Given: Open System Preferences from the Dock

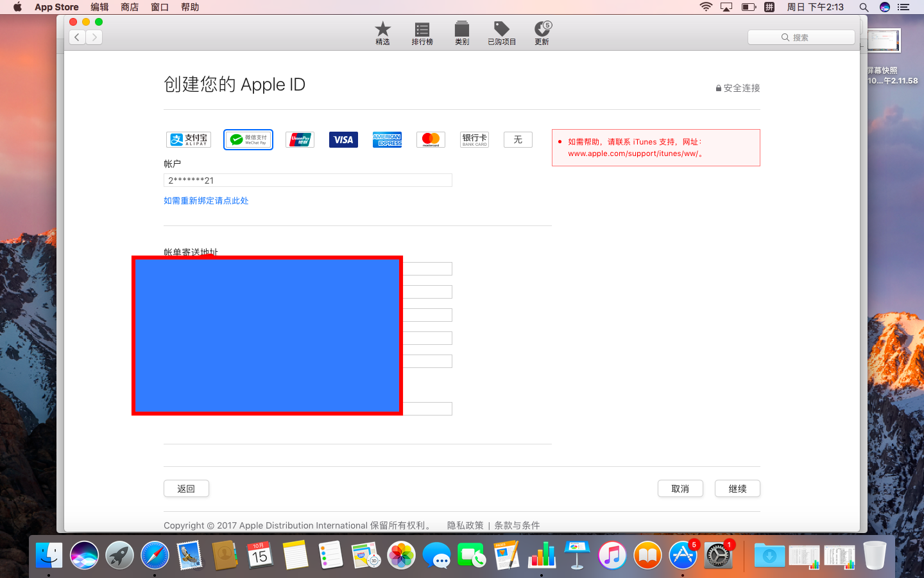Looking at the screenshot, I should 718,556.
